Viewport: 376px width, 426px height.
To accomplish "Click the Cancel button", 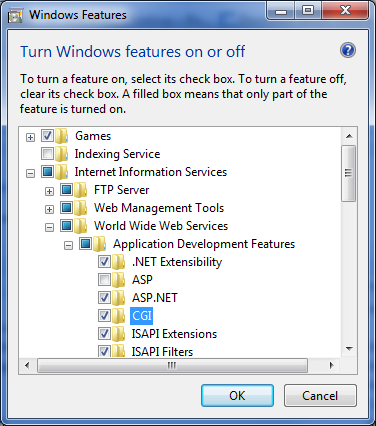I will [320, 396].
